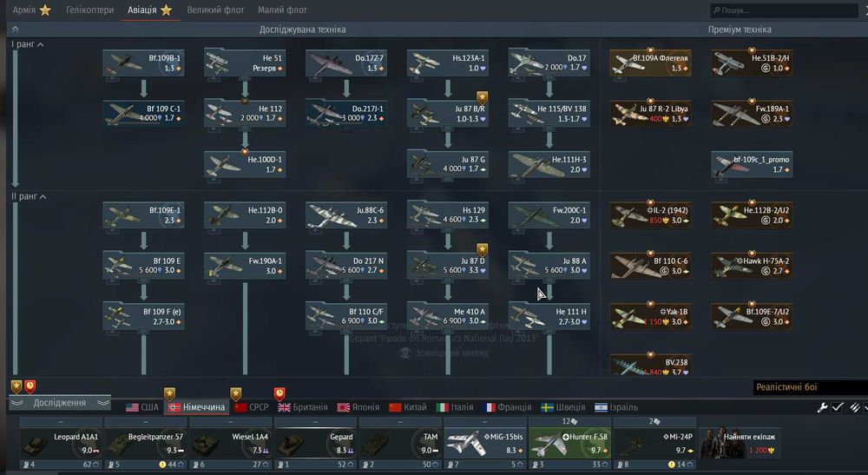Image resolution: width=868 pixels, height=475 pixels.
Task: Select premium Yak-1B card
Action: click(x=650, y=316)
